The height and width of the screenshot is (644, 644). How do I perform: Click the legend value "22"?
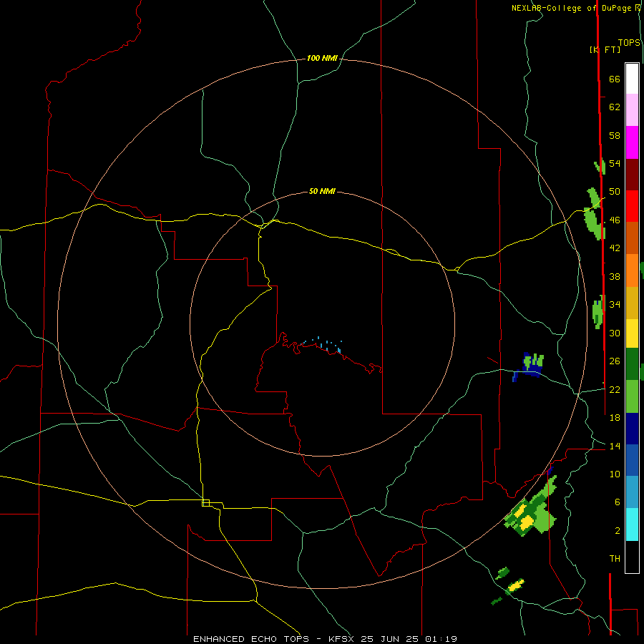point(615,389)
